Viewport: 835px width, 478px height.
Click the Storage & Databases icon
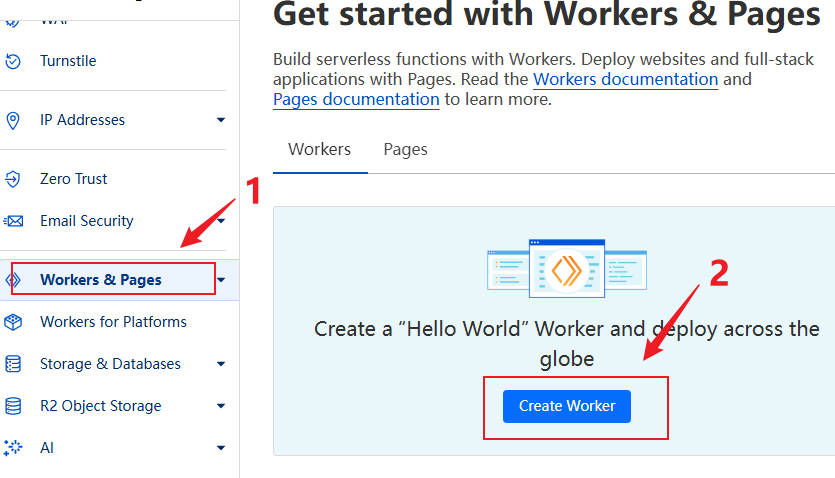pos(13,364)
